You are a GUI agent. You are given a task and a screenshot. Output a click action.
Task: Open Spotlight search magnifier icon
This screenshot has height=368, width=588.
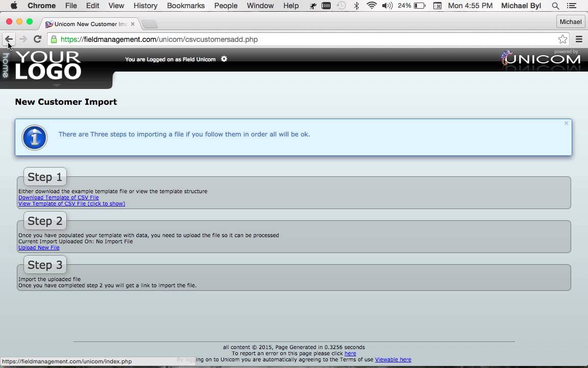click(x=556, y=6)
